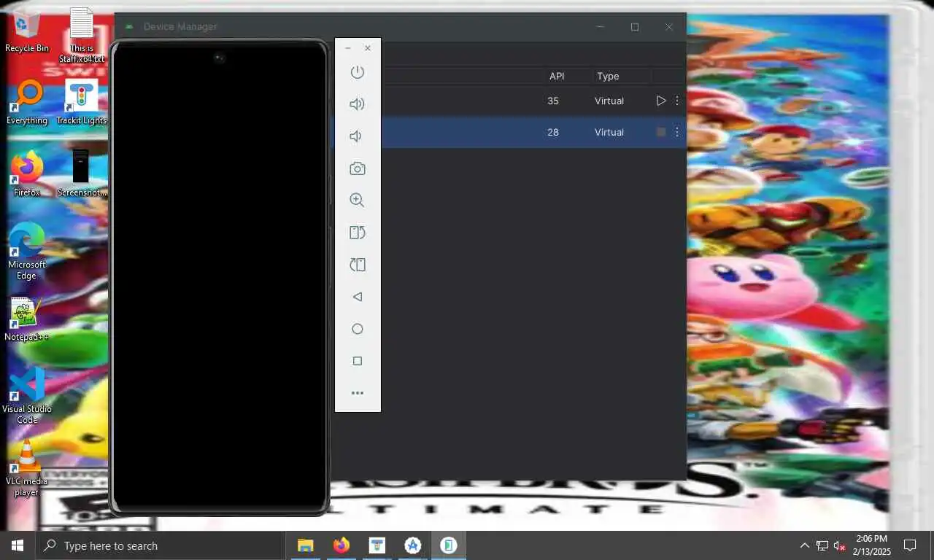Start the API 35 virtual device
934x560 pixels.
point(660,101)
